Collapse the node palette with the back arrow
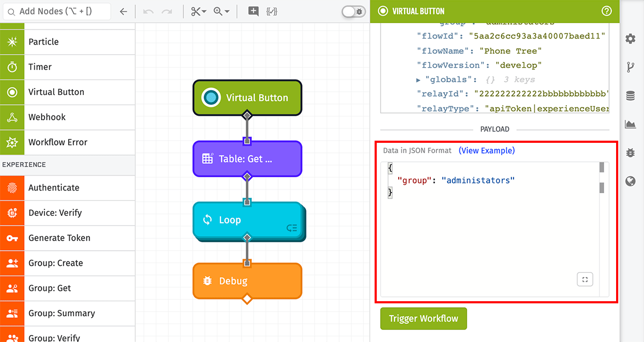The height and width of the screenshot is (342, 644). [123, 11]
